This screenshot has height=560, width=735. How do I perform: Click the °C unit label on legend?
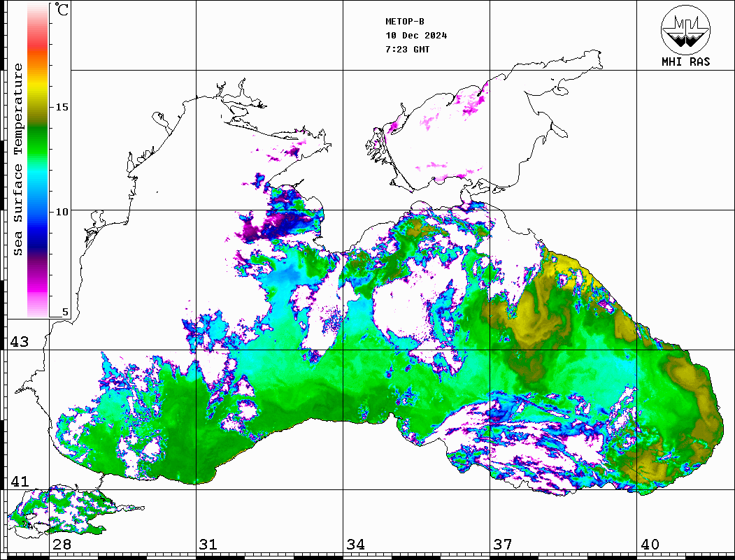tap(61, 9)
